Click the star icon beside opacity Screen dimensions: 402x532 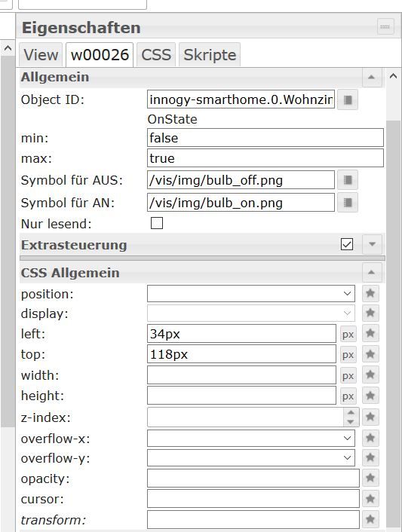tap(370, 478)
